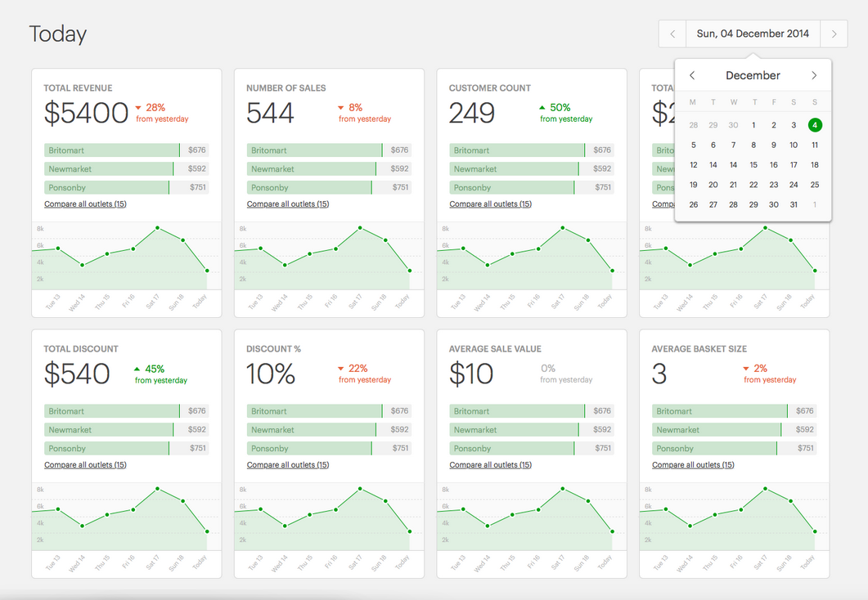Click the red down arrow on Average Basket Size
The height and width of the screenshot is (600, 868).
click(744, 369)
